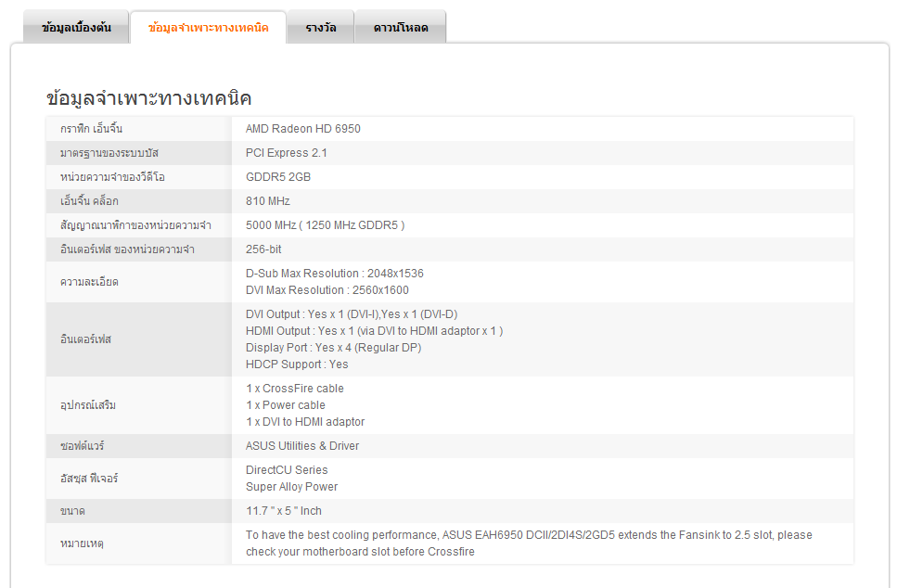Select the 1 x CrossFire cable line

point(295,389)
